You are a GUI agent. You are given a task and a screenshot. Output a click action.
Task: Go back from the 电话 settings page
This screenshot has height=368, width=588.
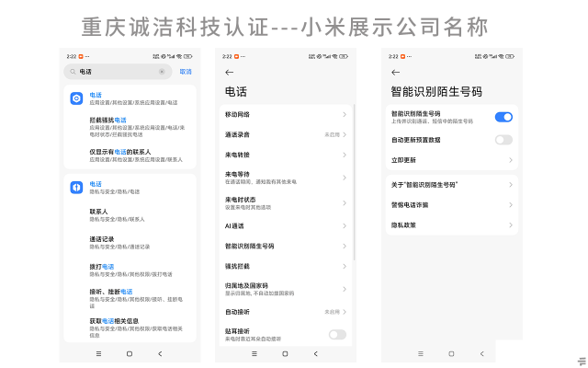pos(229,72)
